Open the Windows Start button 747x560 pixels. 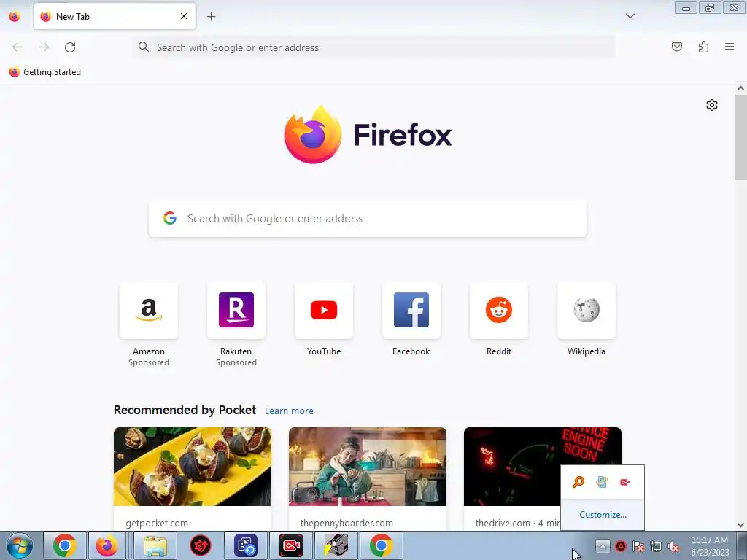(20, 545)
